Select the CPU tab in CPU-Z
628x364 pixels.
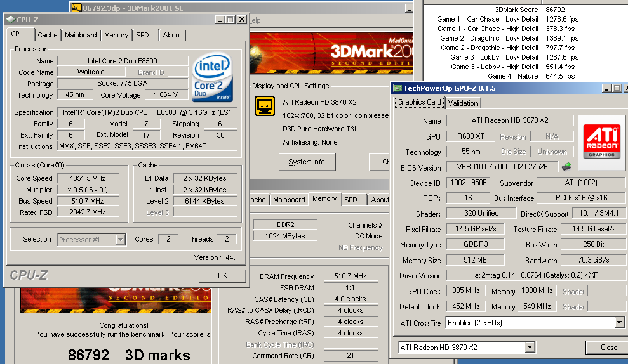pyautogui.click(x=18, y=34)
